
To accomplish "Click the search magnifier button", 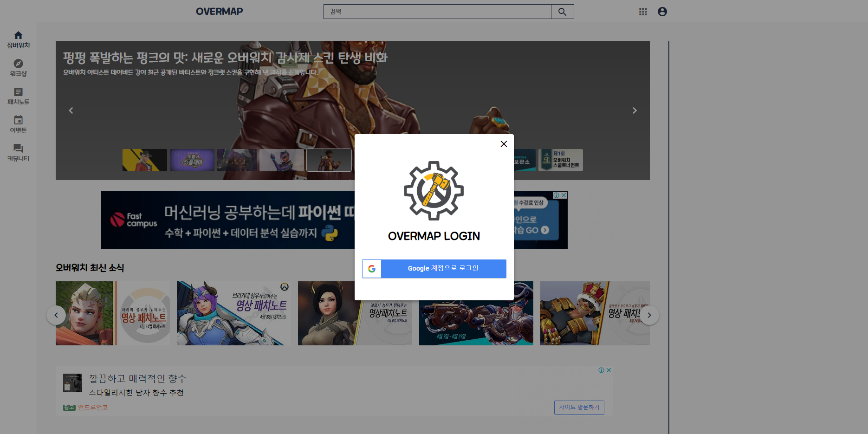I will (562, 12).
